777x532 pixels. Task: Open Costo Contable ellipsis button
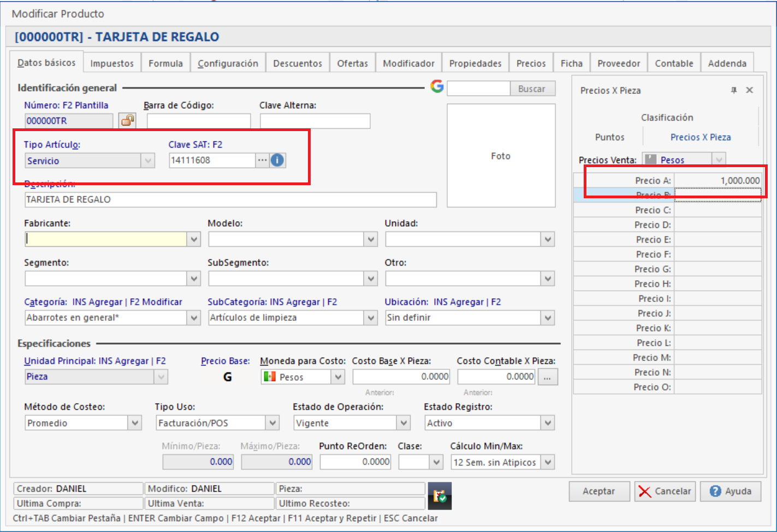coord(547,377)
